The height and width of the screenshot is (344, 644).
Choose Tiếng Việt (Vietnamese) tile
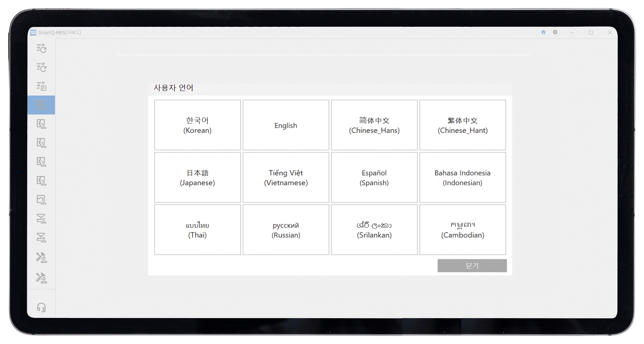(x=286, y=178)
